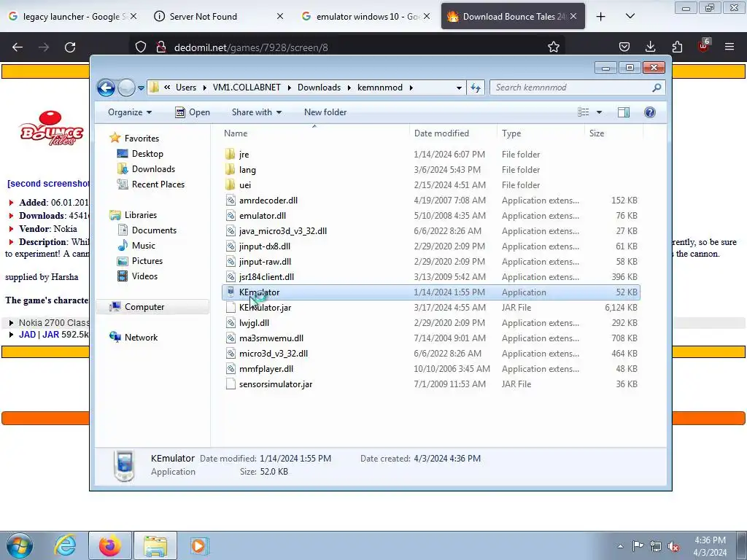Switch to emulator windows 10 tab
Viewport: 747px width, 560px height.
coord(366,16)
